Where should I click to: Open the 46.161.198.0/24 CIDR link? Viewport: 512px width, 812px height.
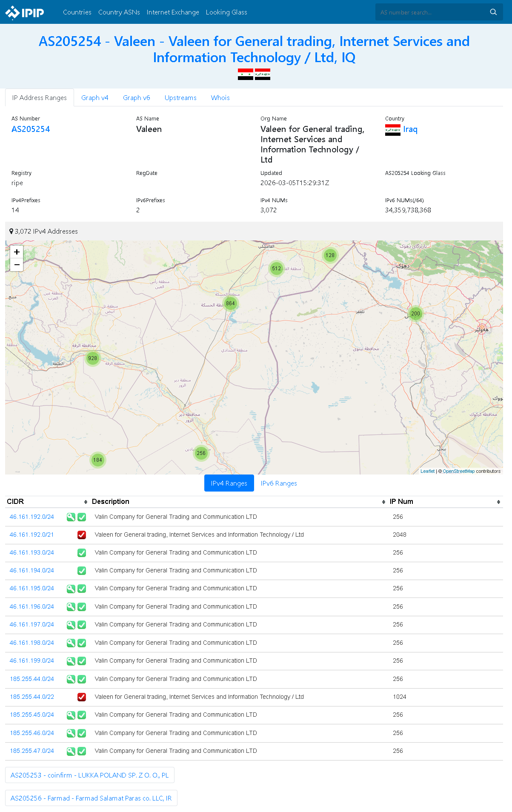tap(32, 643)
